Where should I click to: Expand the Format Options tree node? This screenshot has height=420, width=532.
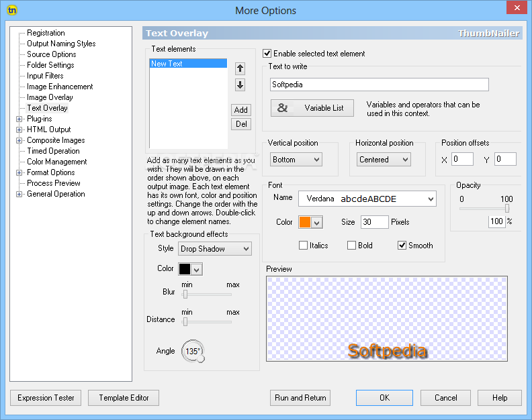[19, 172]
